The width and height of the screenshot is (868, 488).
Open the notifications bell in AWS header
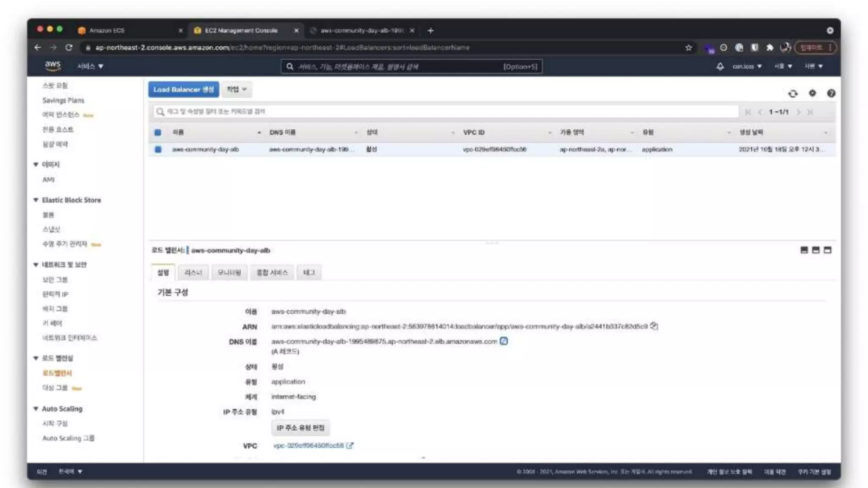pyautogui.click(x=720, y=67)
